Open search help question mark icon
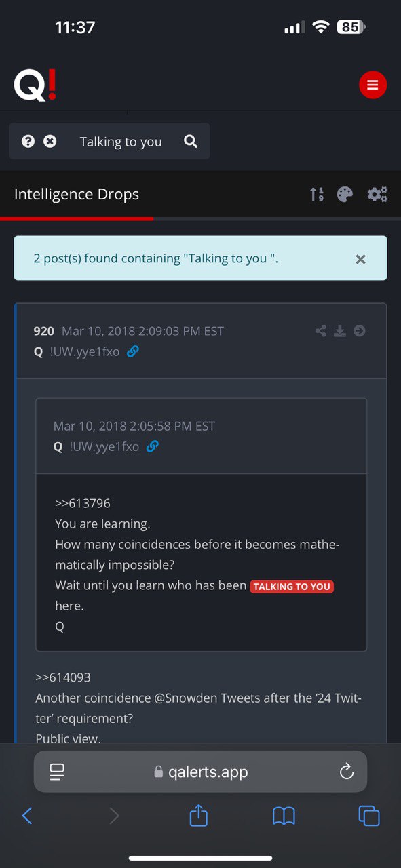The height and width of the screenshot is (868, 401). [x=28, y=141]
